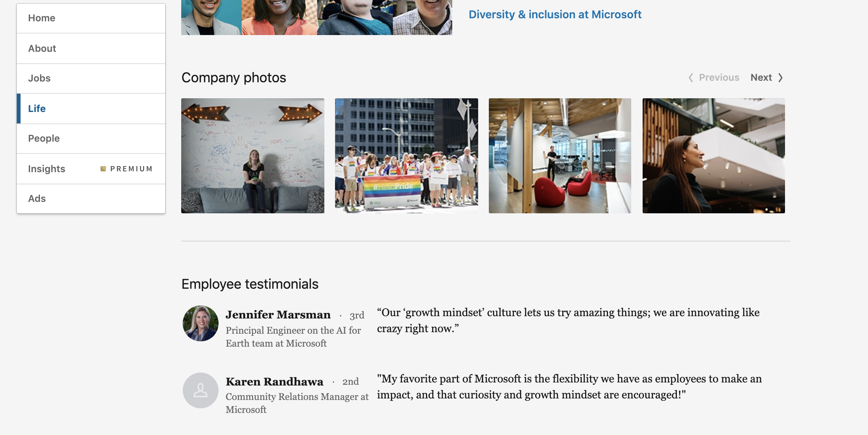The image size is (868, 435).
Task: Go to the People tab
Action: 44,139
